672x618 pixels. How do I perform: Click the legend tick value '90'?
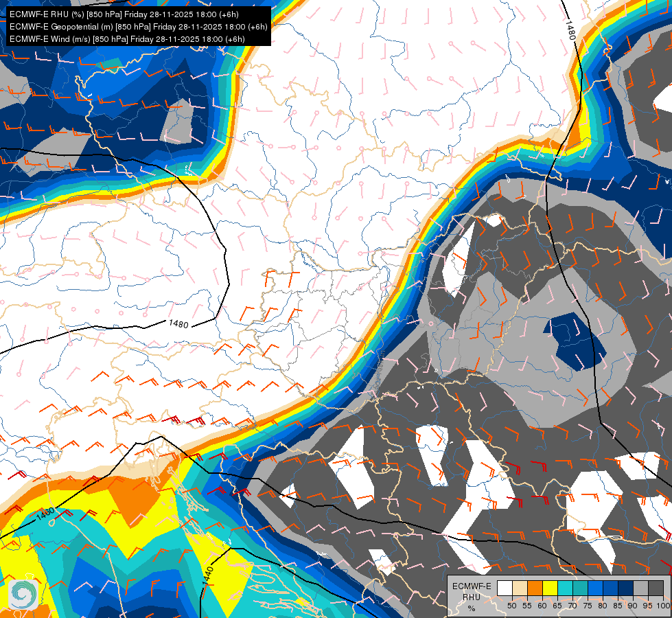[633, 606]
